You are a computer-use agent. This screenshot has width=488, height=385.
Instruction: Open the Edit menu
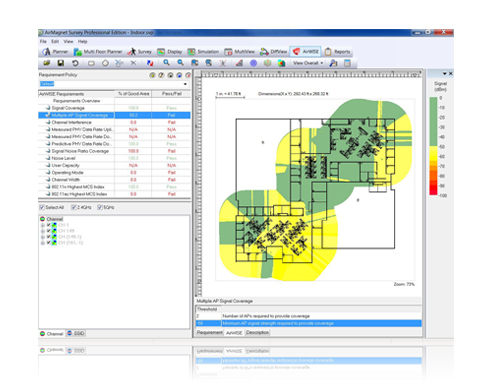[x=55, y=41]
